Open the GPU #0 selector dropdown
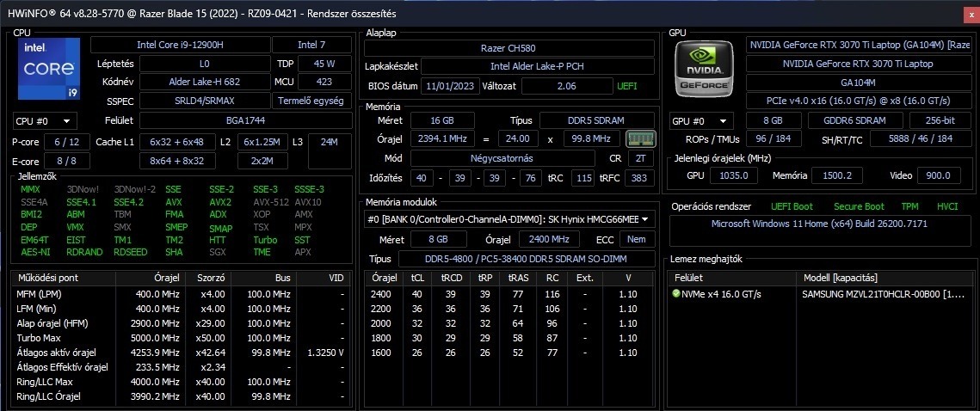The width and height of the screenshot is (980, 411). pos(701,121)
